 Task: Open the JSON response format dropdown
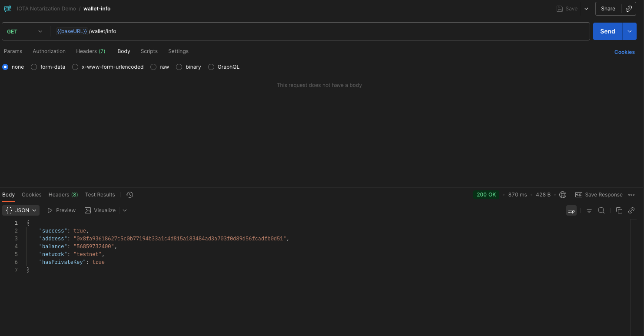[x=20, y=210]
